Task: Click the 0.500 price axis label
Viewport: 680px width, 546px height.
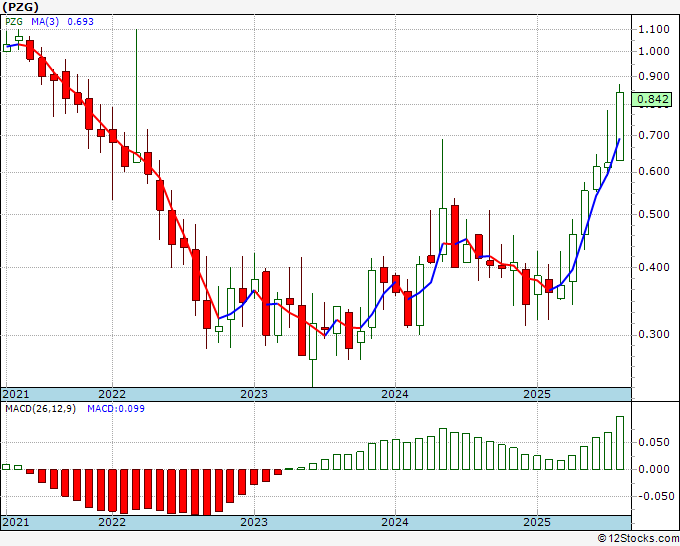Action: [x=654, y=214]
